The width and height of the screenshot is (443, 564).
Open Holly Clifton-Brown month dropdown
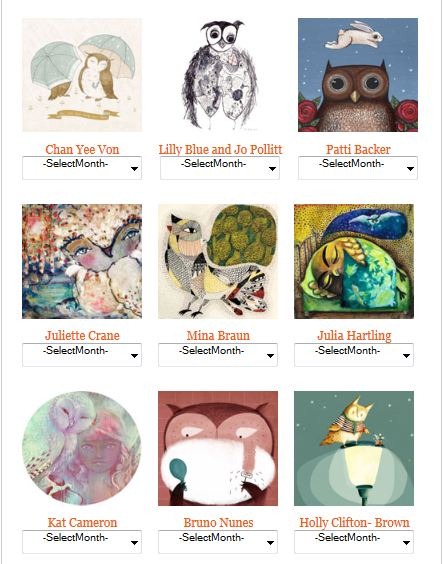[354, 542]
